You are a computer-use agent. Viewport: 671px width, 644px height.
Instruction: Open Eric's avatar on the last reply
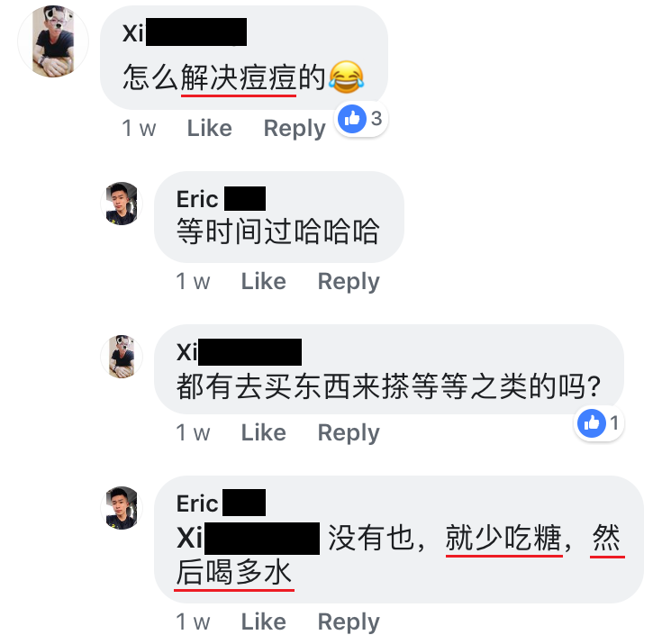[x=122, y=508]
